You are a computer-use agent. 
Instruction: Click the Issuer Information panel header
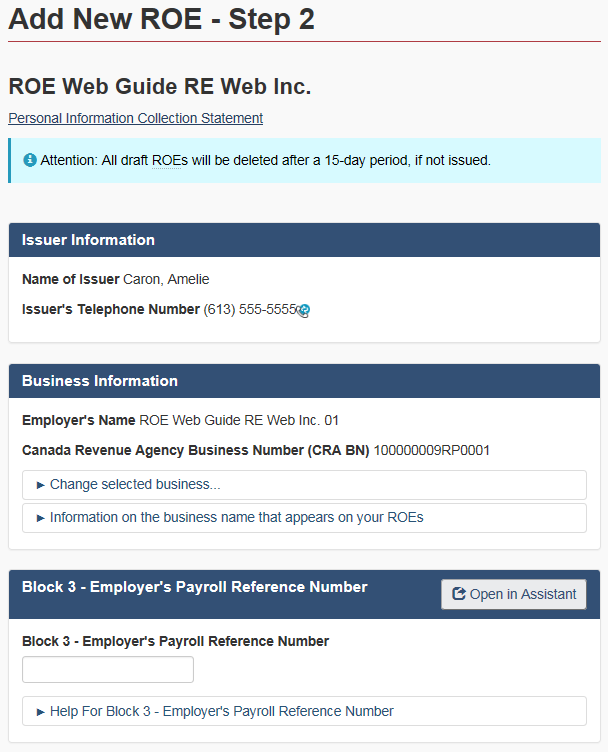(88, 240)
